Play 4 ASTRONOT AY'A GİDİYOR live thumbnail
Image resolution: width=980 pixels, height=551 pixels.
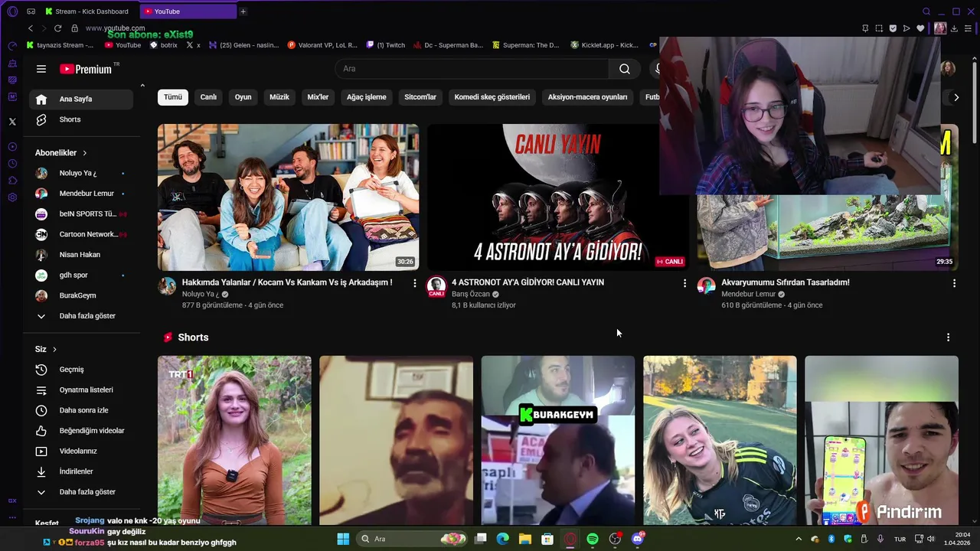tap(557, 197)
